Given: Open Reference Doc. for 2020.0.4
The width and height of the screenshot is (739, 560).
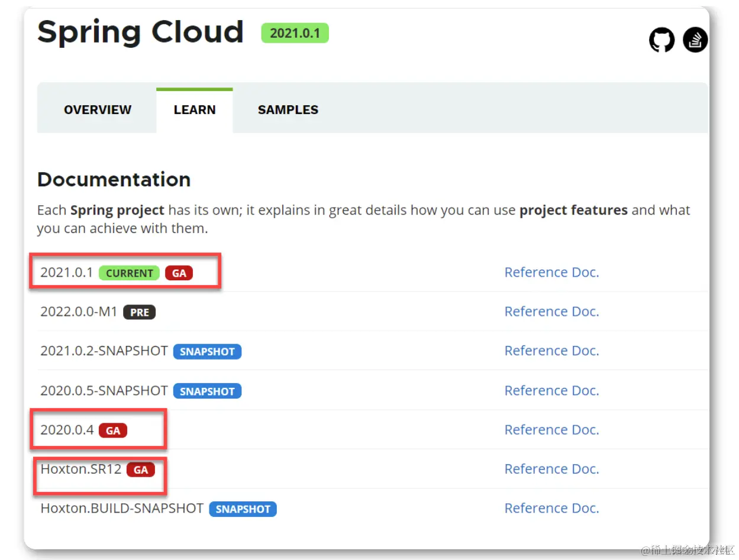Looking at the screenshot, I should click(x=551, y=429).
